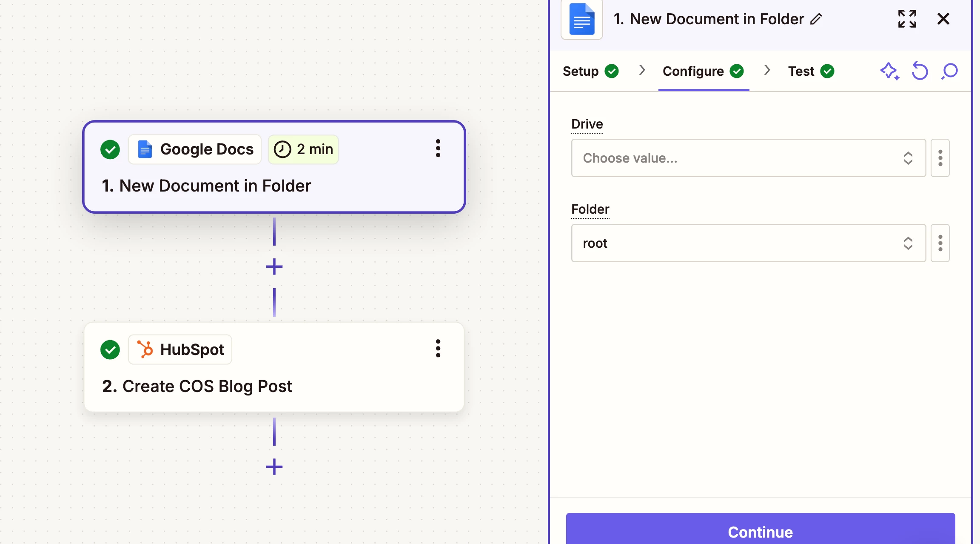Viewport: 980px width, 544px height.
Task: Click the Folder field label
Action: [590, 209]
